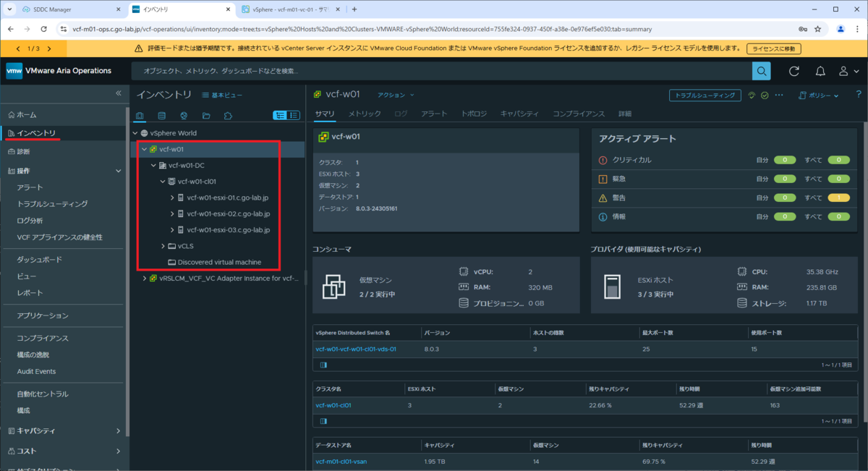The image size is (868, 471).
Task: Open the アクション dropdown
Action: point(396,95)
